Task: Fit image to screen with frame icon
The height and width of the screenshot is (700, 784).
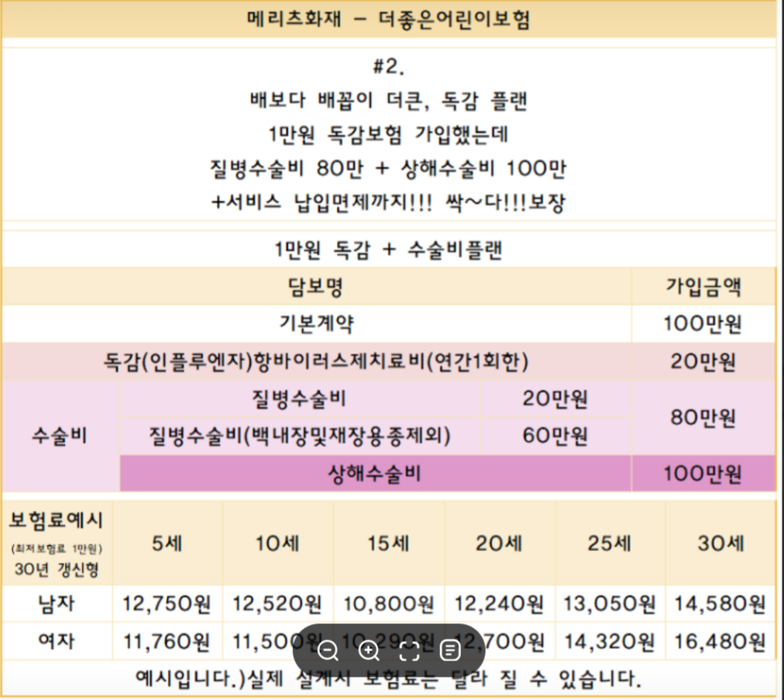Action: coord(410,650)
